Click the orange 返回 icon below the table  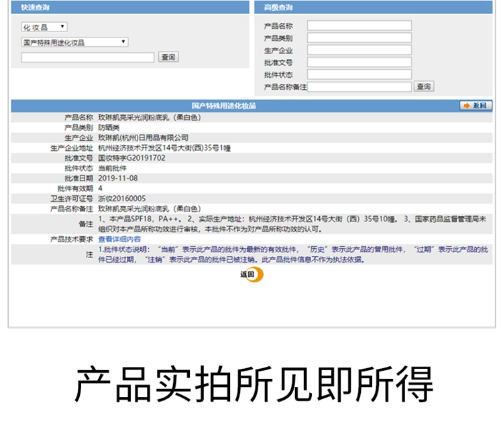coord(251,274)
